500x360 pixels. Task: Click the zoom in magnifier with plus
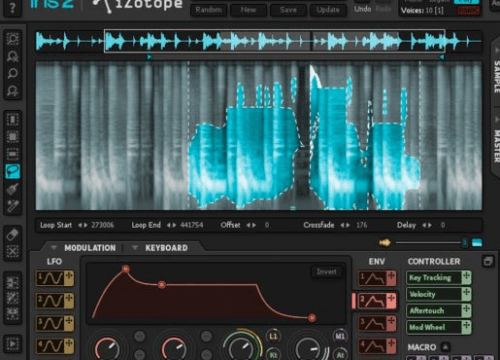tap(13, 90)
